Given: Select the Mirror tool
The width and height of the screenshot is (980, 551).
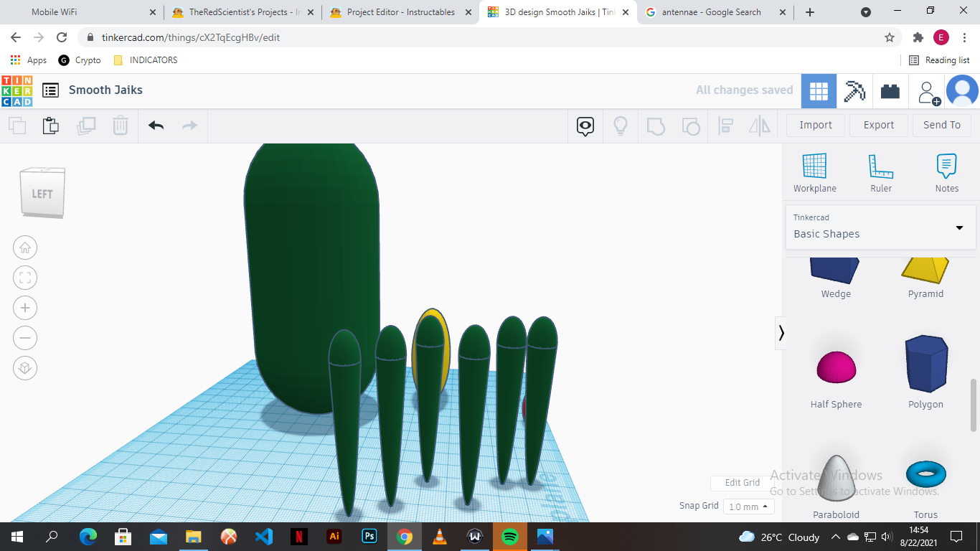Looking at the screenshot, I should pyautogui.click(x=760, y=126).
